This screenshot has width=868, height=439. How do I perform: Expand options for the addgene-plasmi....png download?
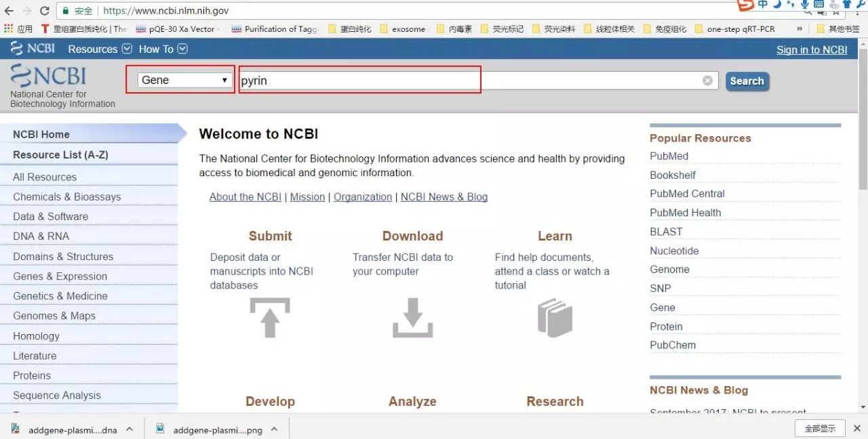coord(274,430)
